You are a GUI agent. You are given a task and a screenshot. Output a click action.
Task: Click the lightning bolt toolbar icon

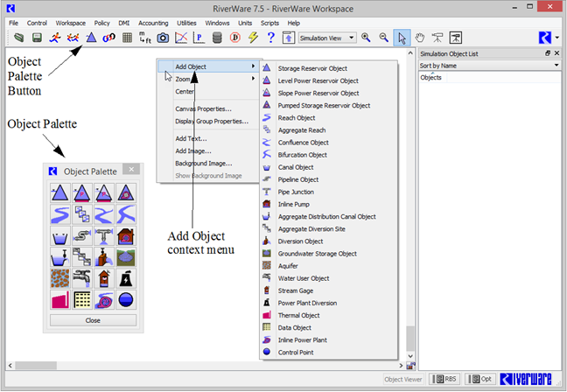pyautogui.click(x=253, y=38)
